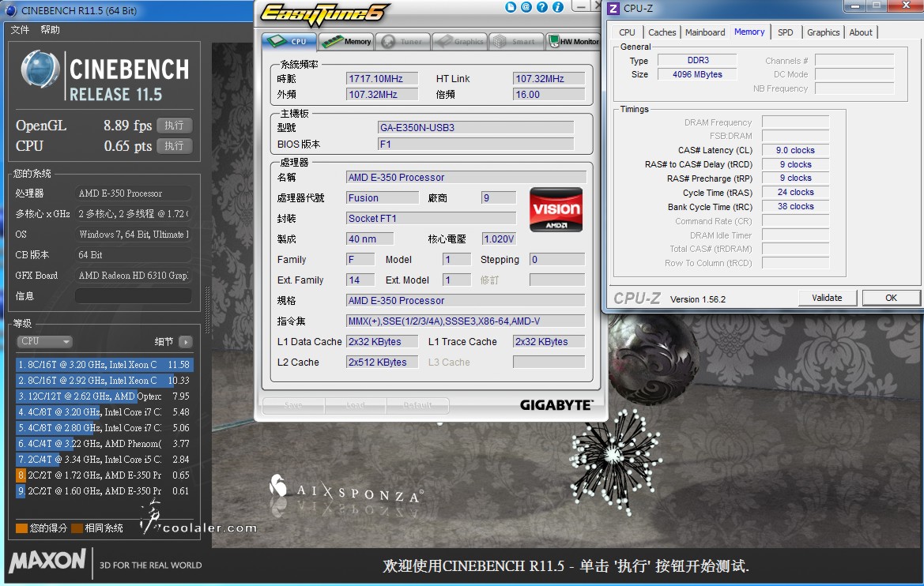The image size is (924, 586).
Task: Select ranking row 9 E-350 at 1.60 GHz
Action: point(105,491)
